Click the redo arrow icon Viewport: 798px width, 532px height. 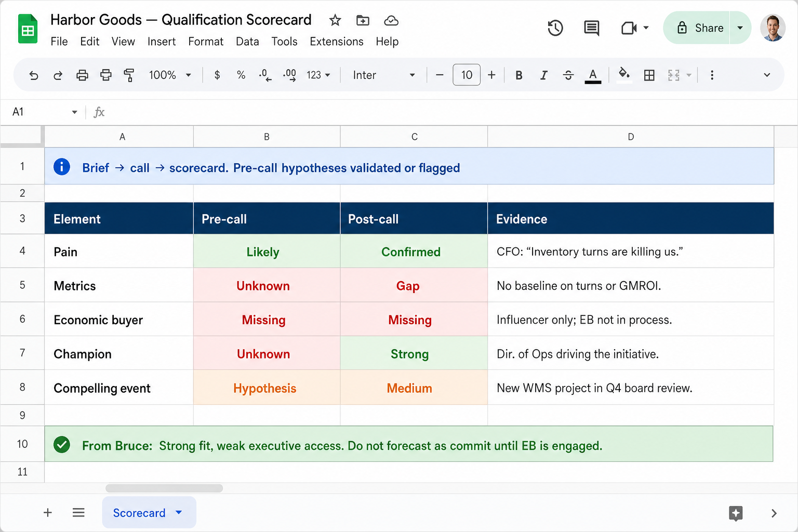click(x=58, y=75)
